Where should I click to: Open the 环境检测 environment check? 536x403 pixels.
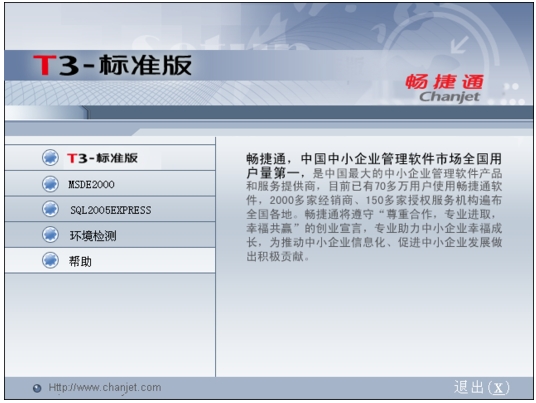tap(110, 235)
